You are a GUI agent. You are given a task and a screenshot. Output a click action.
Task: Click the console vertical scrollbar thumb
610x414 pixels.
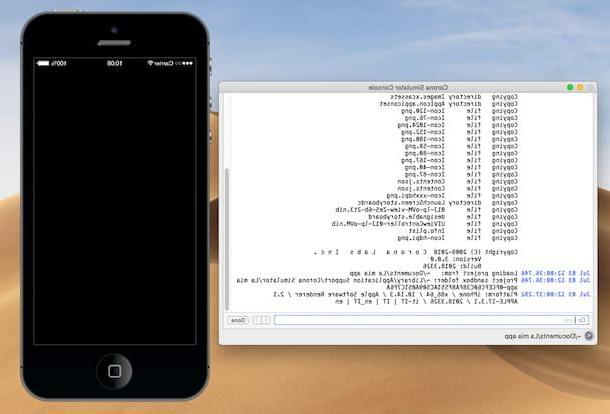(x=227, y=239)
